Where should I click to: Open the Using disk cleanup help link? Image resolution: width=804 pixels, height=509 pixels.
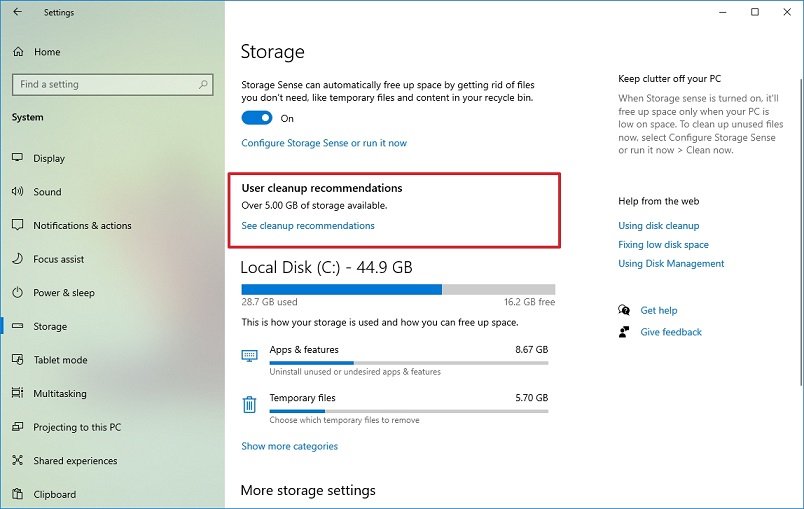click(x=658, y=226)
